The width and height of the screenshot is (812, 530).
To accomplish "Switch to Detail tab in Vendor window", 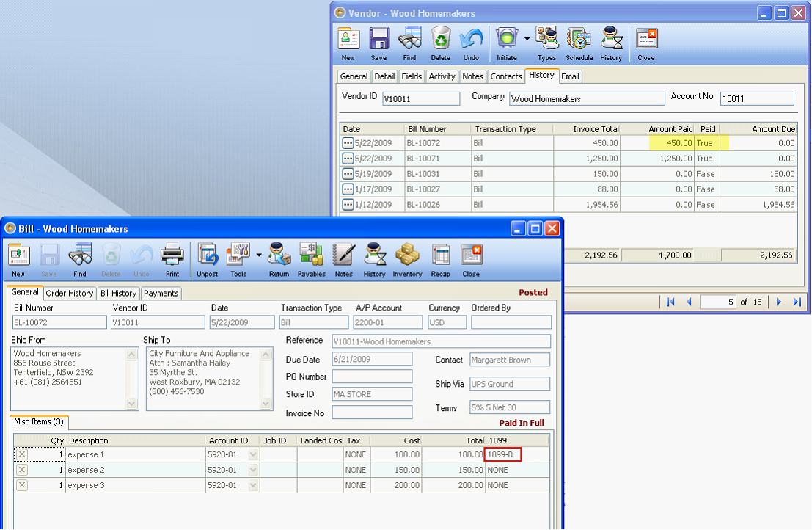I will click(x=385, y=76).
